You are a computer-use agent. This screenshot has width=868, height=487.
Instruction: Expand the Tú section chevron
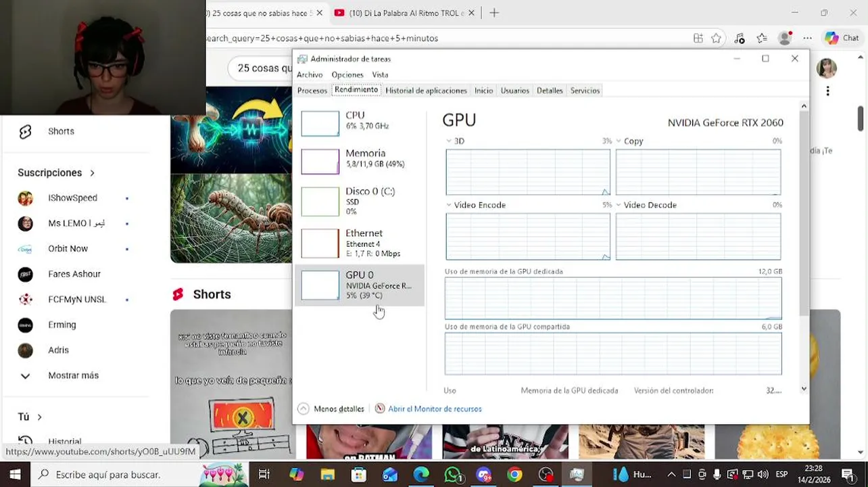pos(39,417)
